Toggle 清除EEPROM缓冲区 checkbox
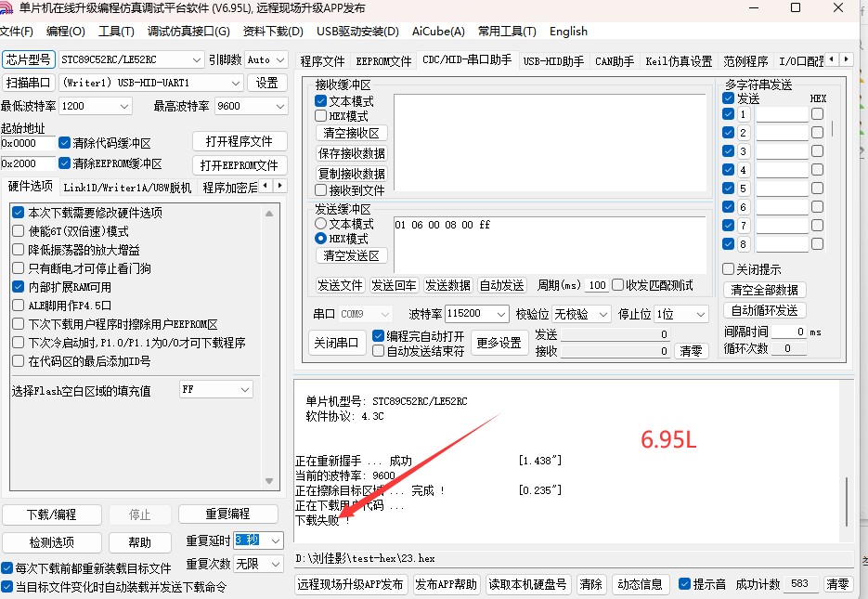 [64, 163]
